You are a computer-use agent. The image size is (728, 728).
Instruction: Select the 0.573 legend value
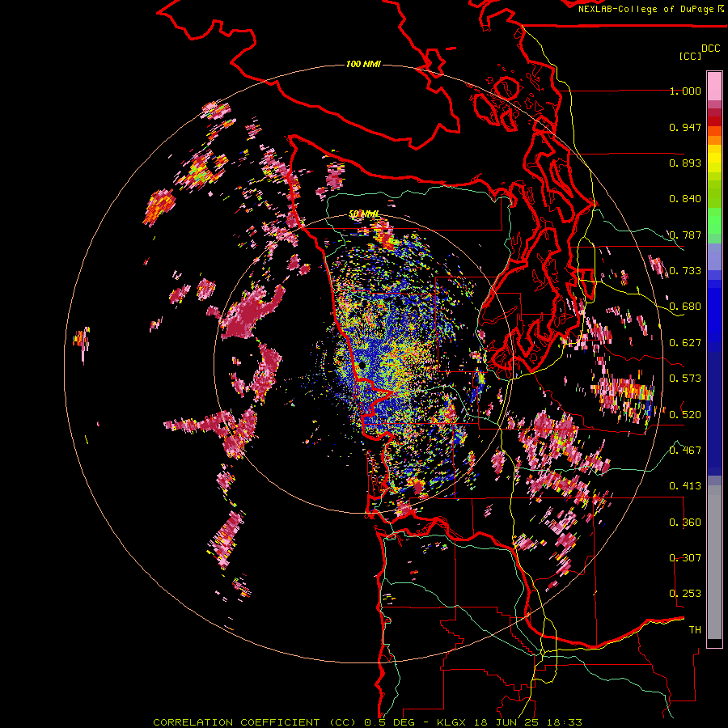pyautogui.click(x=685, y=379)
